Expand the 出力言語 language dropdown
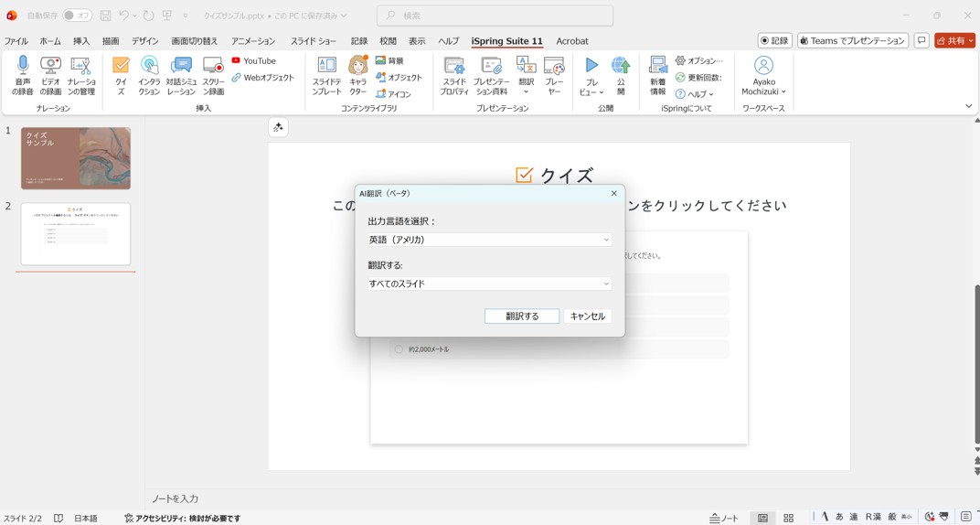This screenshot has height=525, width=980. [x=489, y=240]
